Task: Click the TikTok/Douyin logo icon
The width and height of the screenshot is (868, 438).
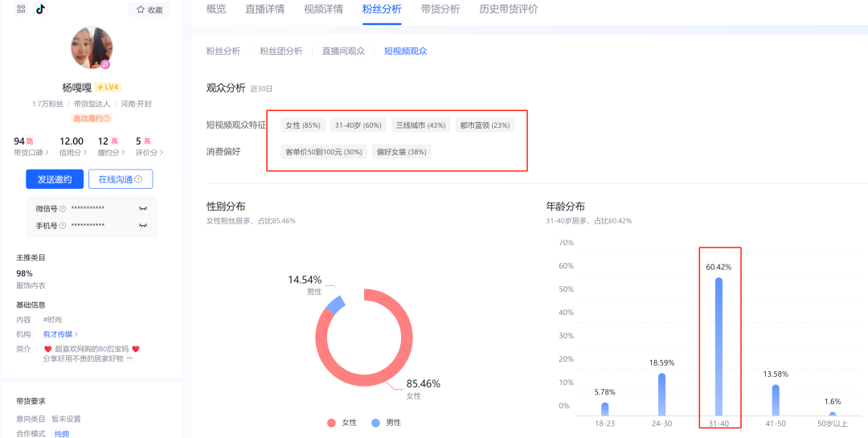Action: point(41,10)
